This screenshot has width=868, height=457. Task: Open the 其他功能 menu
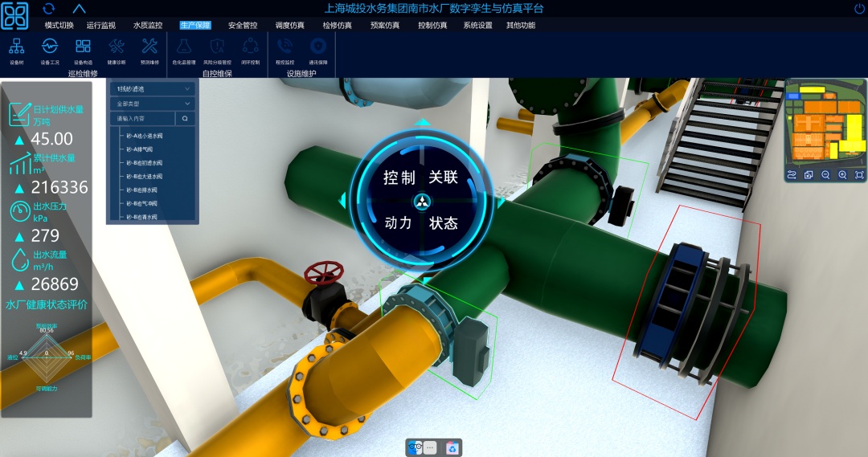[520, 25]
